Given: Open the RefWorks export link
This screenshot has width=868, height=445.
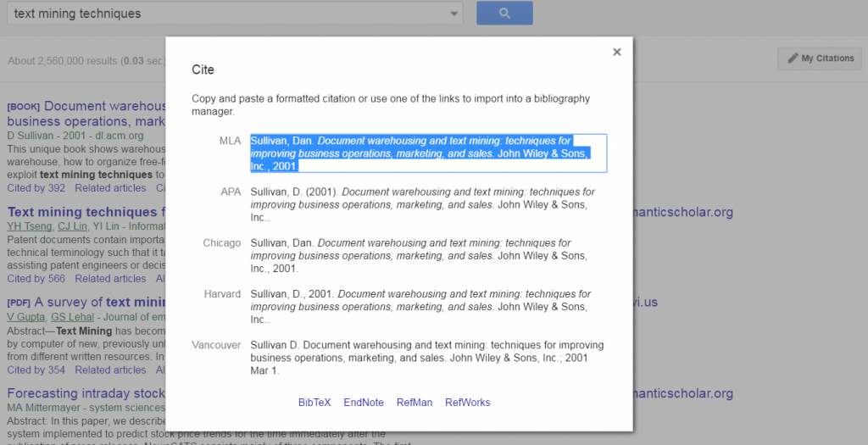Looking at the screenshot, I should coord(468,403).
